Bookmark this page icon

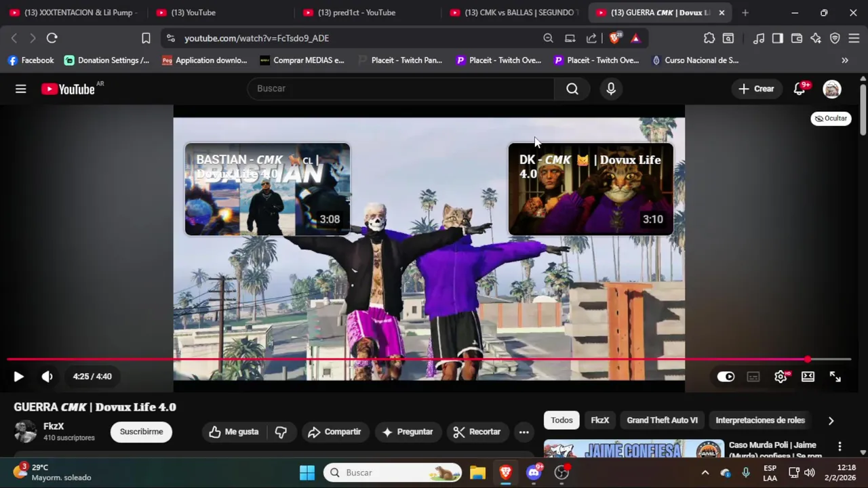[x=146, y=39]
